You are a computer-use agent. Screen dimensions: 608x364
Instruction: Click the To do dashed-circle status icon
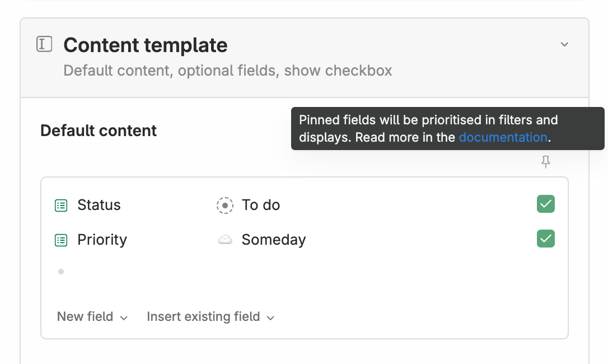225,206
